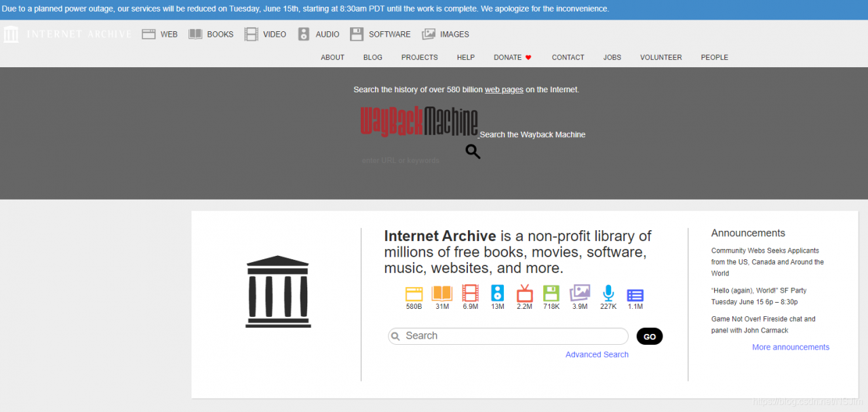The image size is (868, 412).
Task: Click the Wayback magnifying glass search icon
Action: pyautogui.click(x=473, y=152)
